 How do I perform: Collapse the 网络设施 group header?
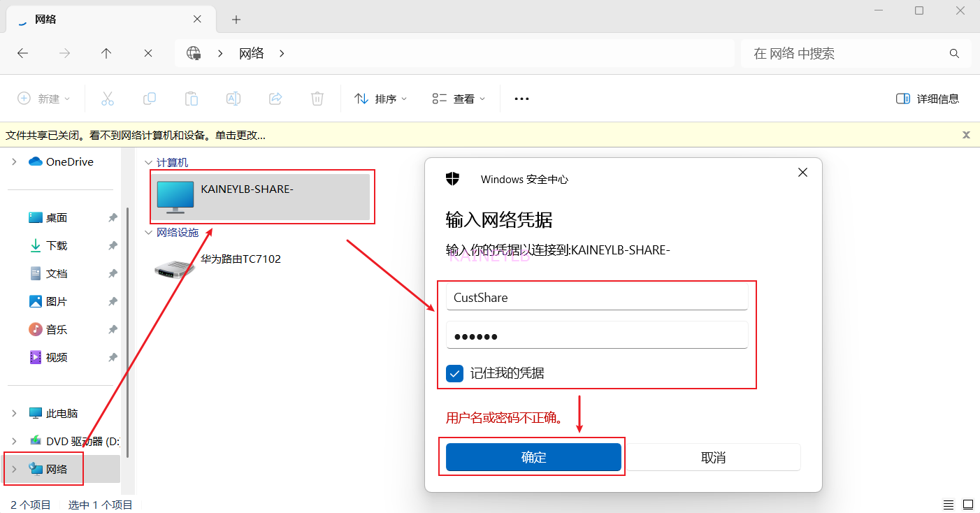pyautogui.click(x=148, y=232)
